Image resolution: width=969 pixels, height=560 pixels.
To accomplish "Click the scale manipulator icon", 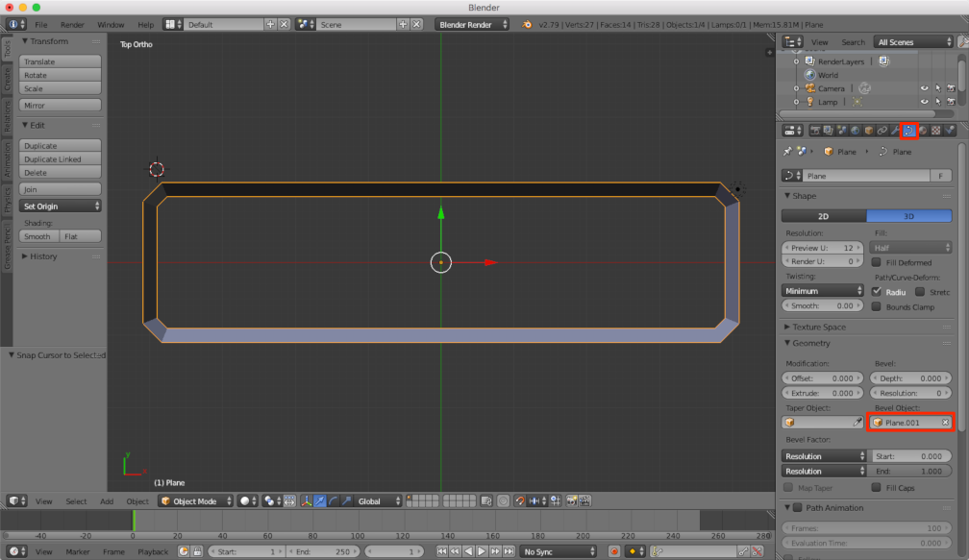I will (346, 500).
